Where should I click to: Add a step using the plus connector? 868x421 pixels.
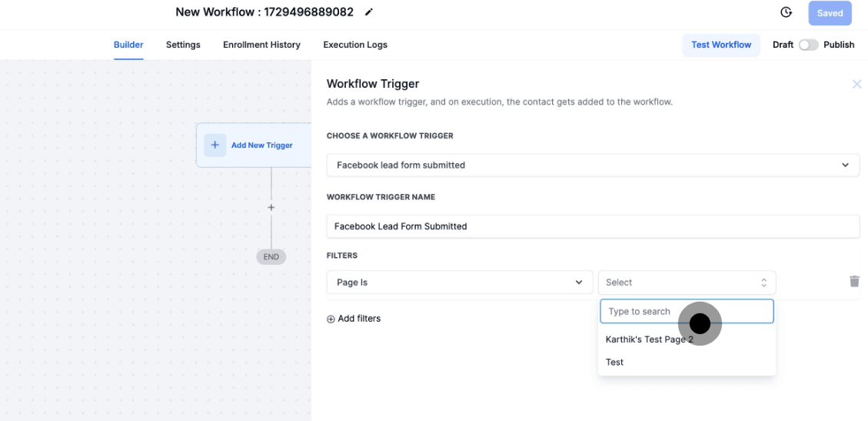click(x=271, y=208)
